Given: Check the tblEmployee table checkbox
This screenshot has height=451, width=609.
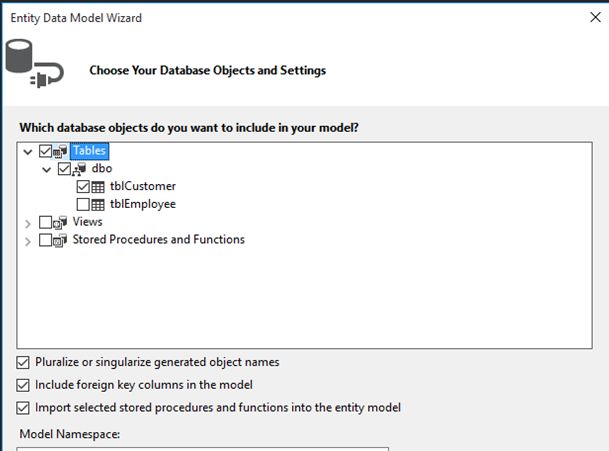Looking at the screenshot, I should pos(82,204).
